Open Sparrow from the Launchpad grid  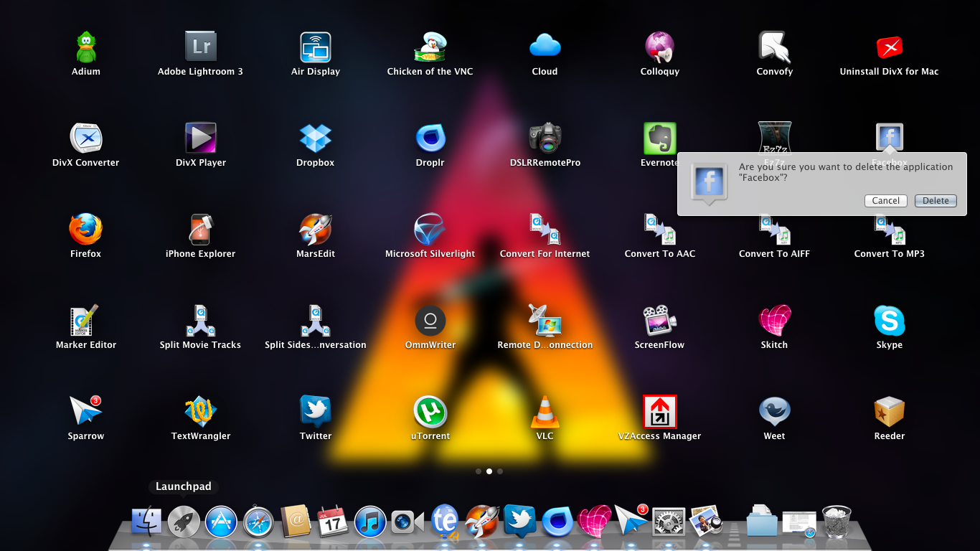pos(86,412)
